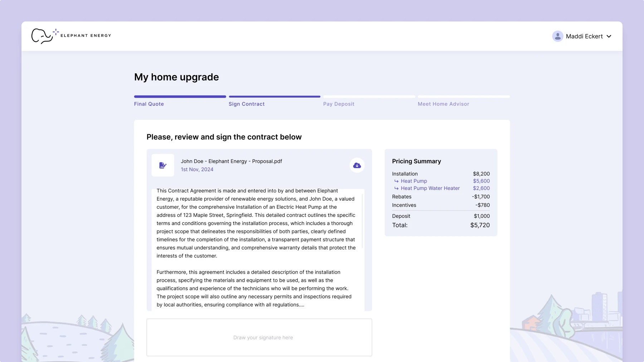
Task: Open the Meet Home Advisor step
Action: point(443,104)
